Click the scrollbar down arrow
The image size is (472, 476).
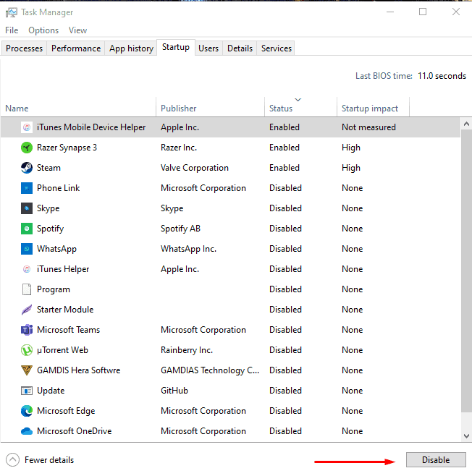466,436
